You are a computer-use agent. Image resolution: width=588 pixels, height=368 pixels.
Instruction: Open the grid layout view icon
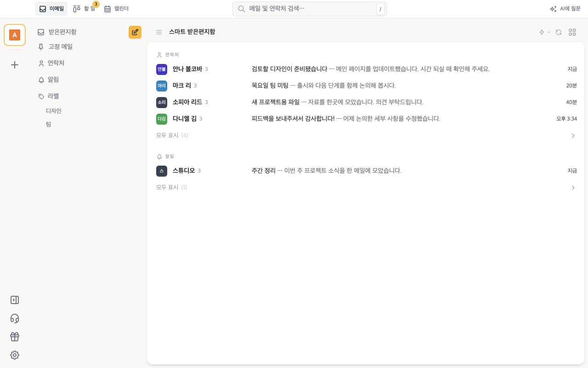click(572, 32)
